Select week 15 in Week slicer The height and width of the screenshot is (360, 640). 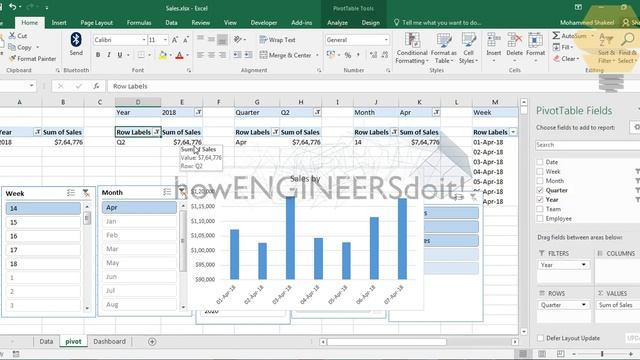click(x=43, y=222)
